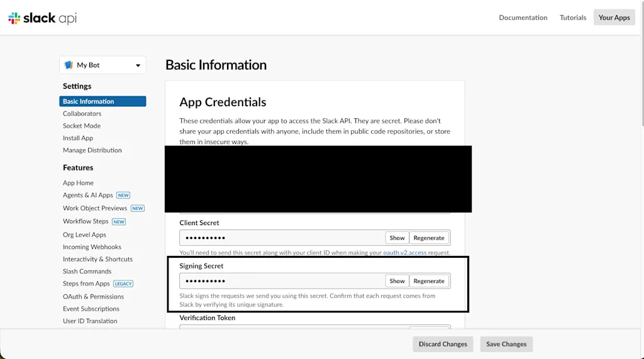This screenshot has height=359, width=644.
Task: Open Workflow Steps feature
Action: (86, 221)
